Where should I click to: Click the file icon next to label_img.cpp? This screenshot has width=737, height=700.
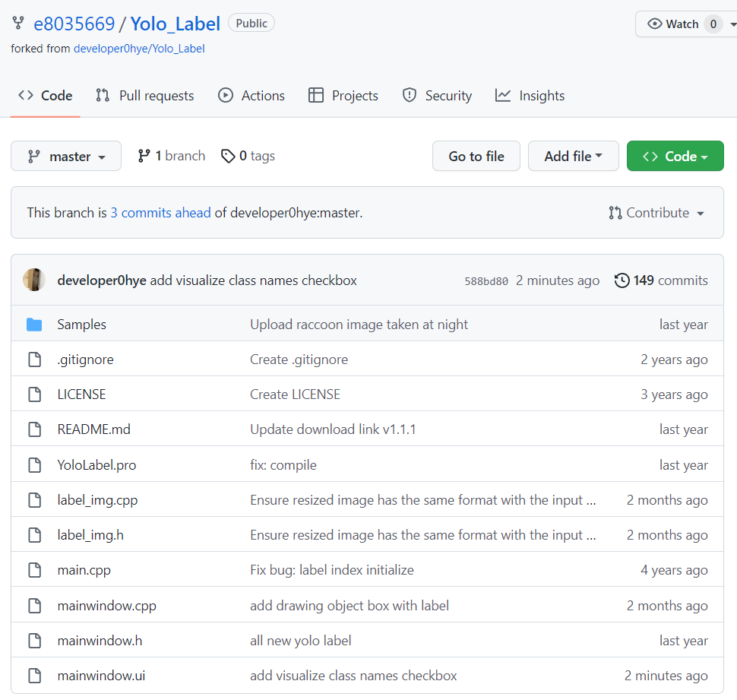point(35,500)
